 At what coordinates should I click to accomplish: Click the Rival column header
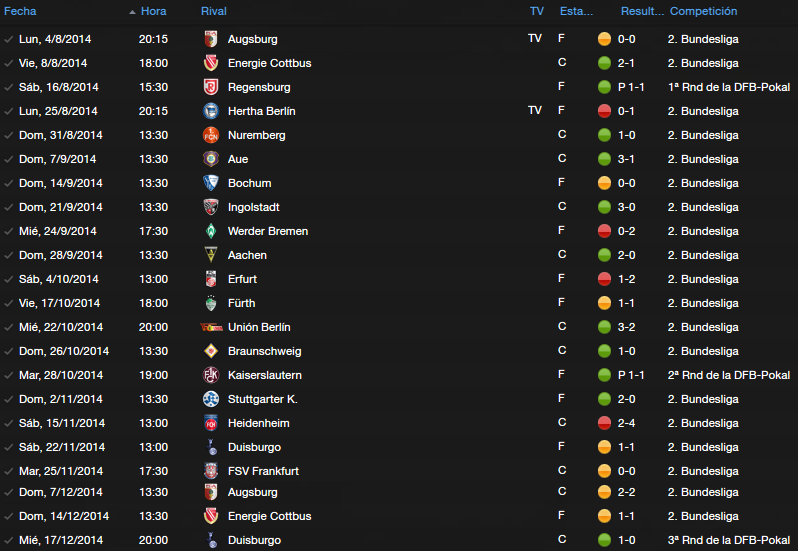point(214,11)
